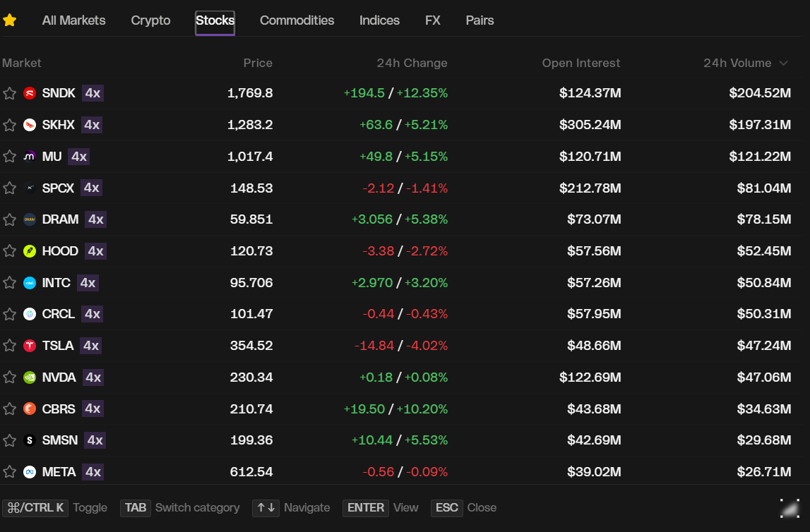810x532 pixels.
Task: Click the ESC Close shortcut hint
Action: coord(464,508)
